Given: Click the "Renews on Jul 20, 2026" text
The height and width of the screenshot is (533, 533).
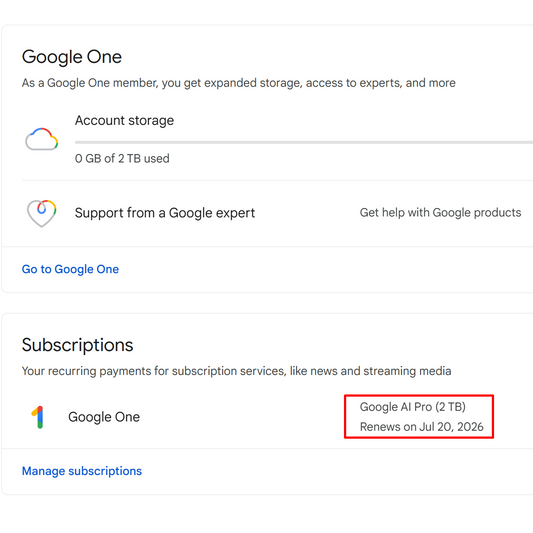Looking at the screenshot, I should (422, 427).
